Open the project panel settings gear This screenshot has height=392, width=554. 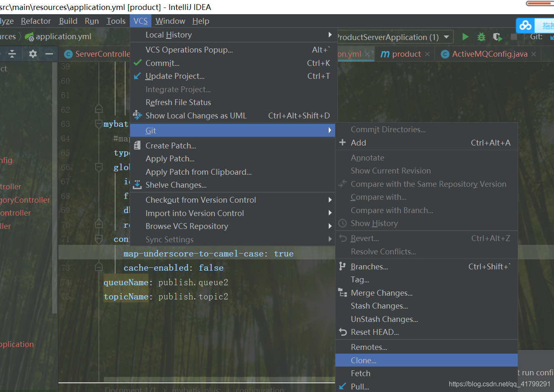[33, 53]
